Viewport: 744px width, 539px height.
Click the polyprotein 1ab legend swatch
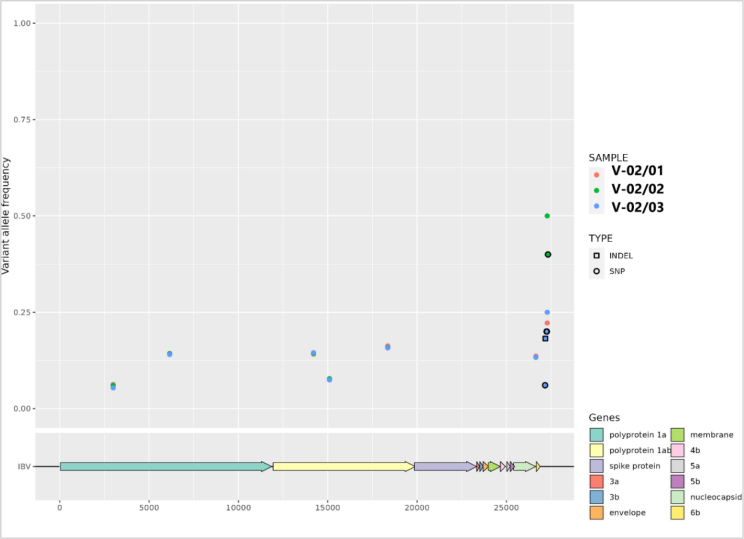coord(597,451)
